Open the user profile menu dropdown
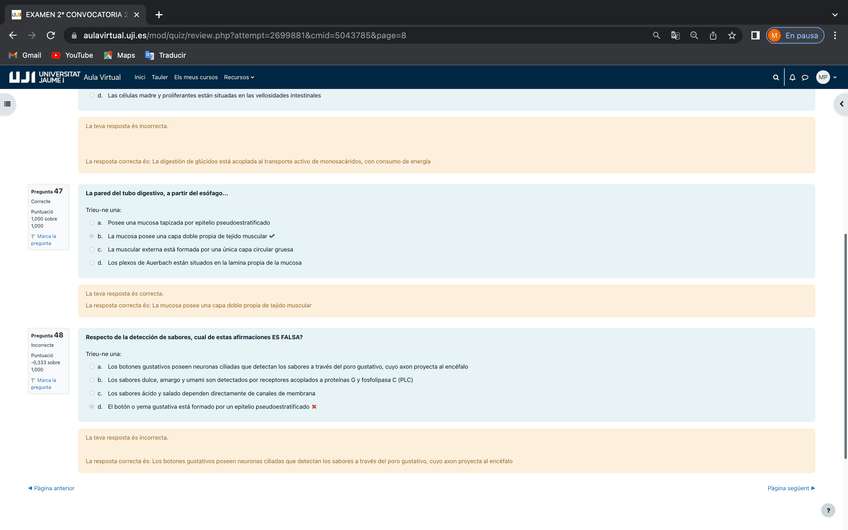Screen dimensions: 848x530 825,77
